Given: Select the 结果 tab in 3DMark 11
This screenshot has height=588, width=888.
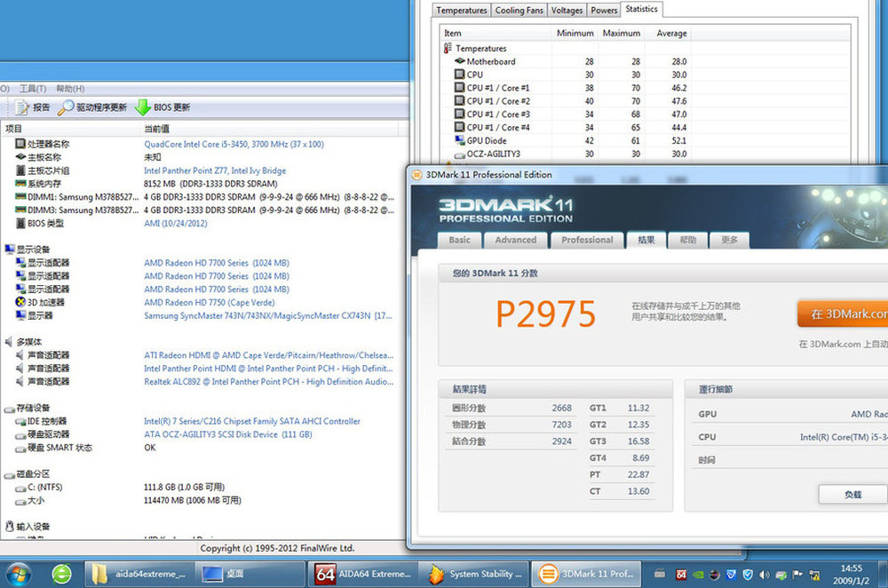Looking at the screenshot, I should tap(646, 240).
